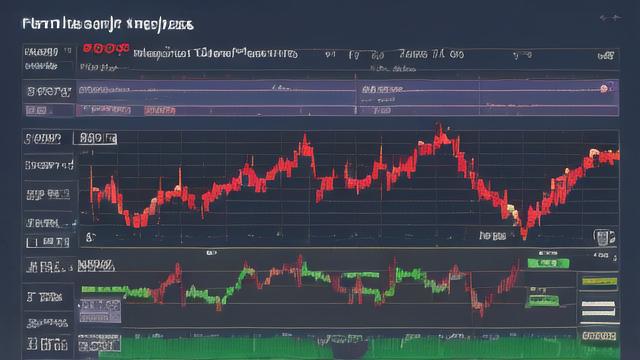This screenshot has height=360, width=640.
Task: Select the bottom sidebar row next to the volume panel
Action: [x=48, y=344]
